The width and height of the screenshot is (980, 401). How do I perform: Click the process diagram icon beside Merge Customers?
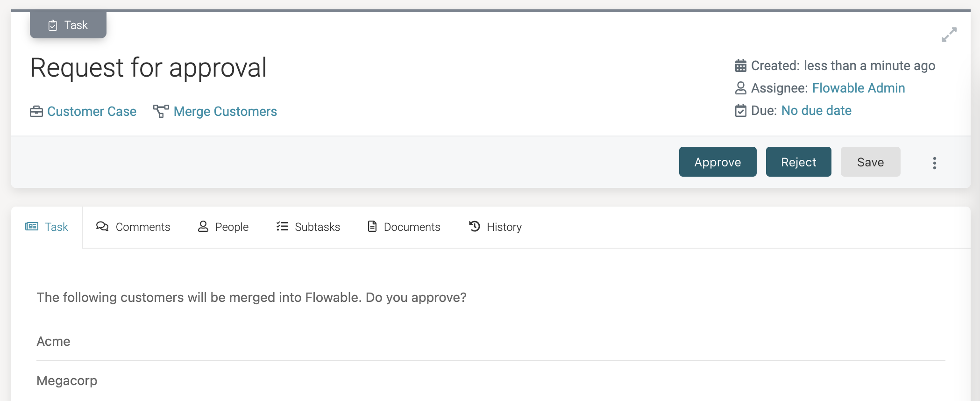pyautogui.click(x=161, y=111)
